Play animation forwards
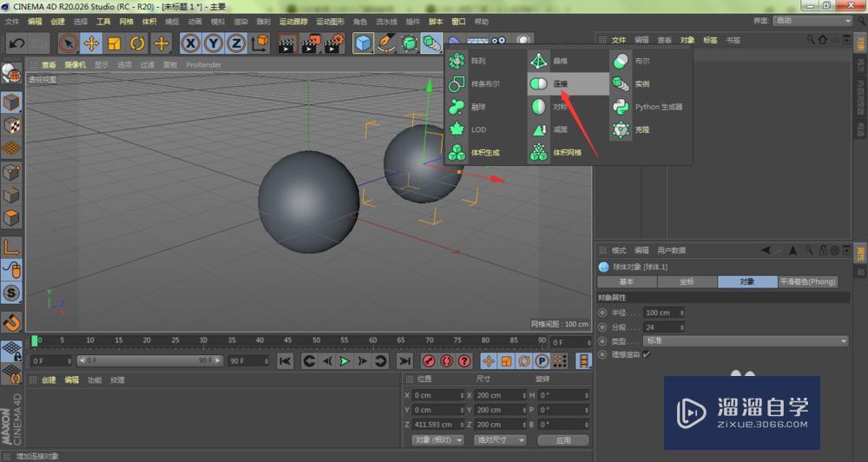 (345, 361)
